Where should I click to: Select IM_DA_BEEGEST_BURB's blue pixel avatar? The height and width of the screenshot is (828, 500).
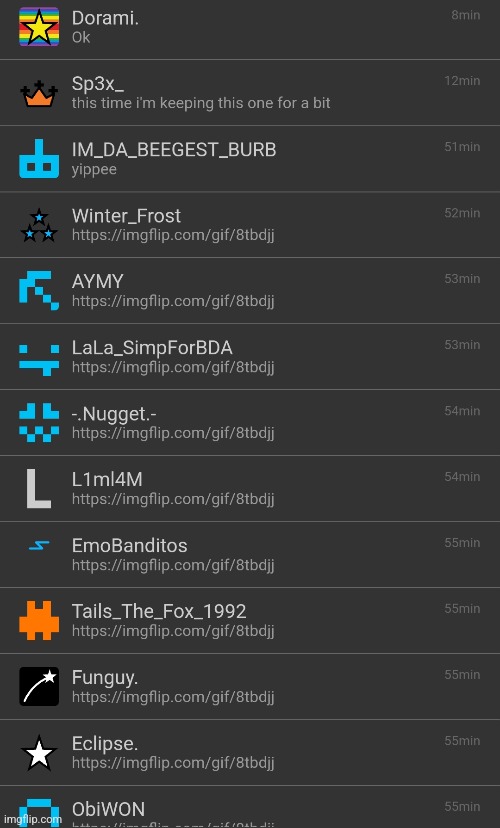[x=39, y=159]
